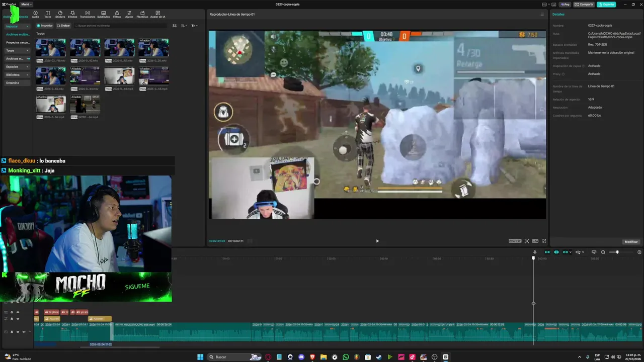Click the Buscar archivos multimedia search field

(x=121, y=26)
